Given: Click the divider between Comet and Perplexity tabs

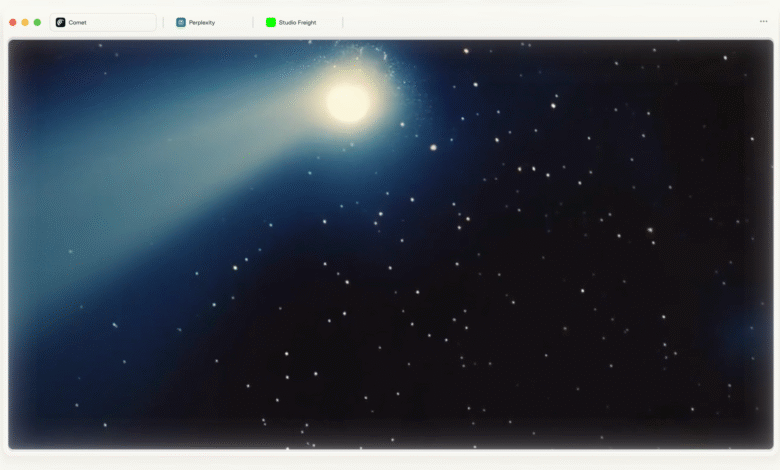Looking at the screenshot, I should (163, 22).
